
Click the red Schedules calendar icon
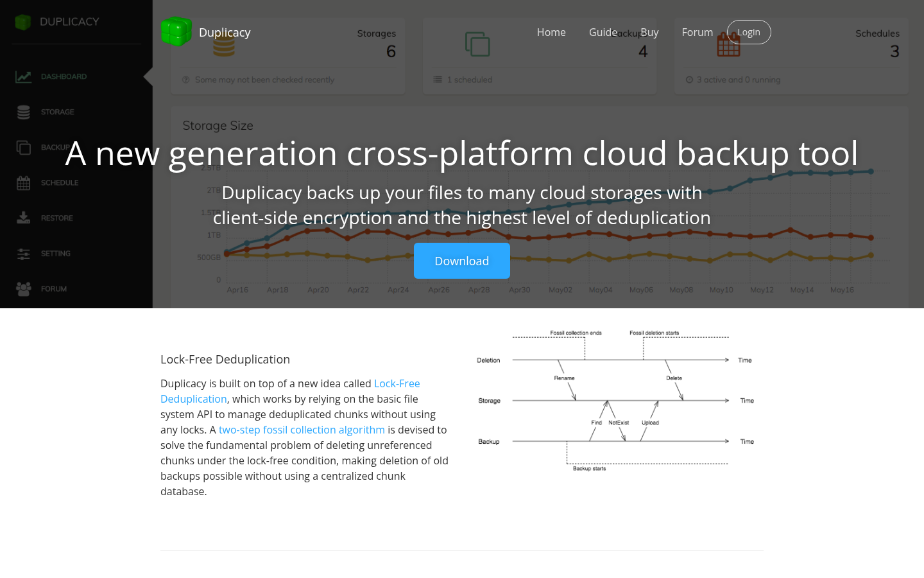click(729, 44)
